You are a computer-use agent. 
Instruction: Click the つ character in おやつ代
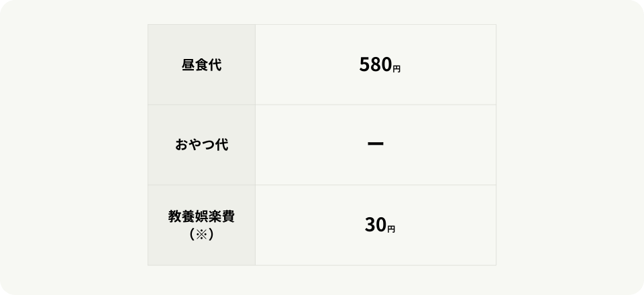click(x=207, y=145)
